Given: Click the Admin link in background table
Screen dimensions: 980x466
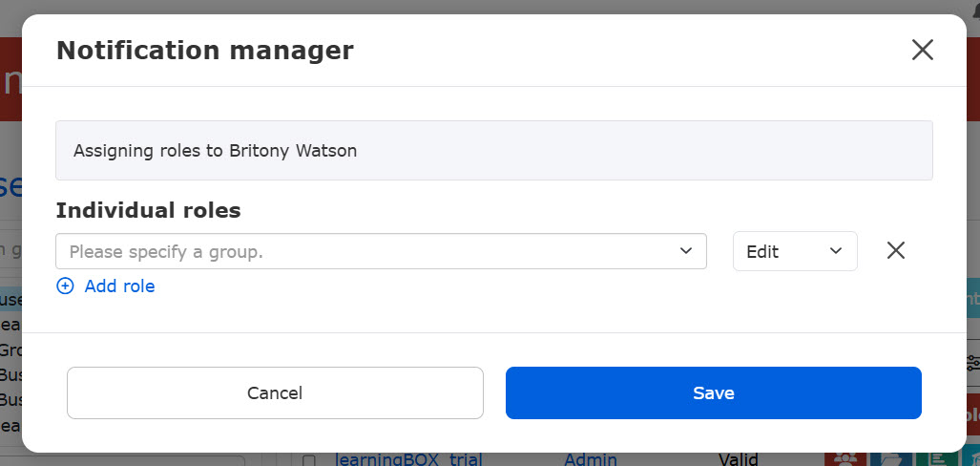Looking at the screenshot, I should (590, 460).
